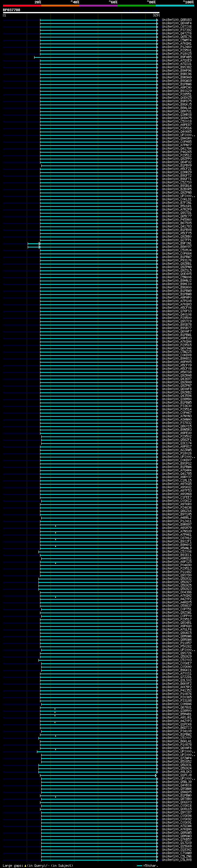Screen dimensions: 197x868
Task: Select the UniRef100_Q9YI87 label
Action: [x=177, y=812]
